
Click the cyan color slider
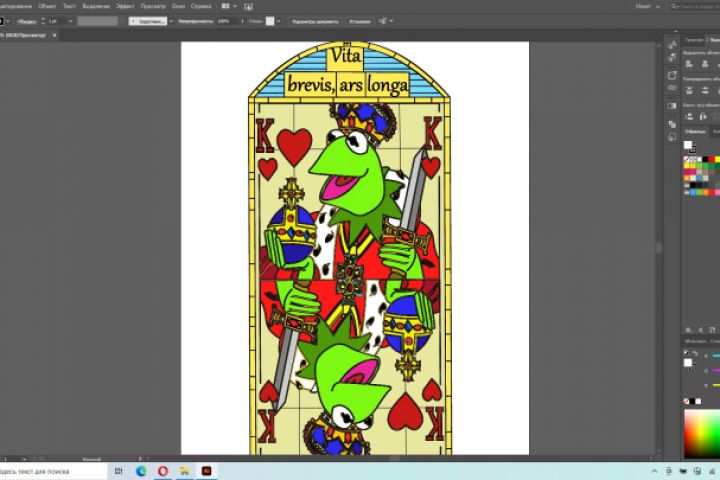[716, 356]
